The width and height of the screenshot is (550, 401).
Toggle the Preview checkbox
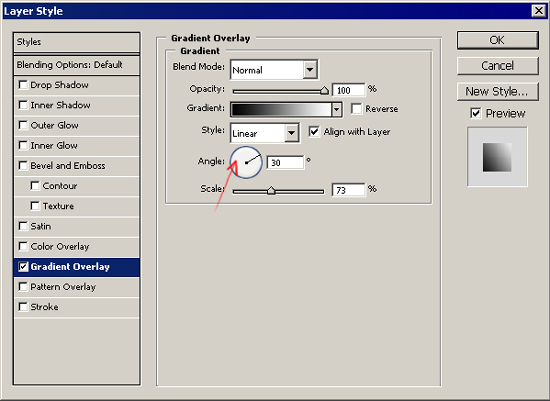tap(476, 113)
